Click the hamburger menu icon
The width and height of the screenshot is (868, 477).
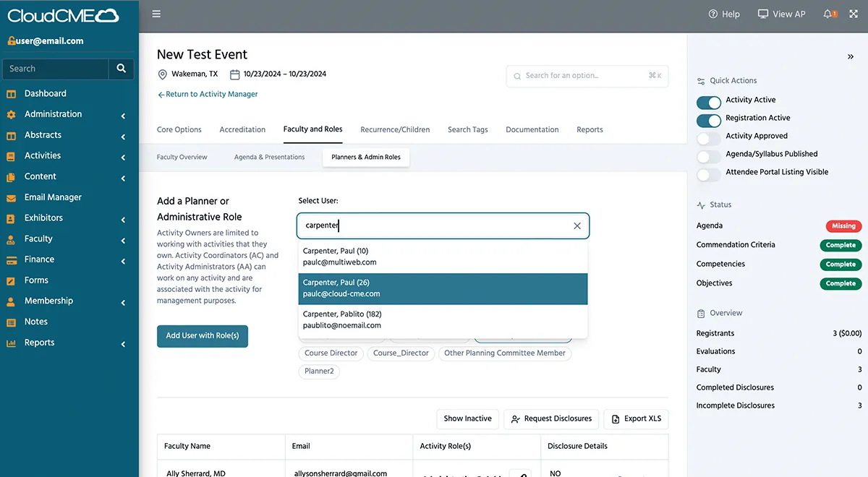pos(156,14)
